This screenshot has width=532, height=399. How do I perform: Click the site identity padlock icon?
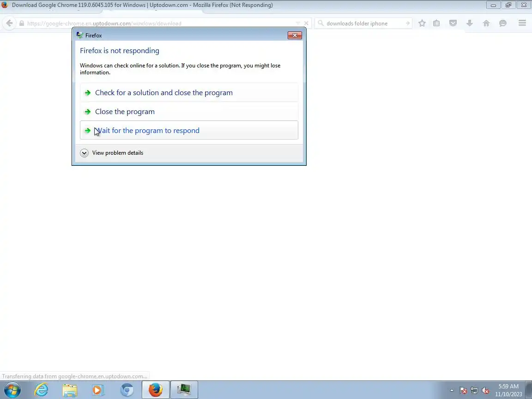click(22, 24)
